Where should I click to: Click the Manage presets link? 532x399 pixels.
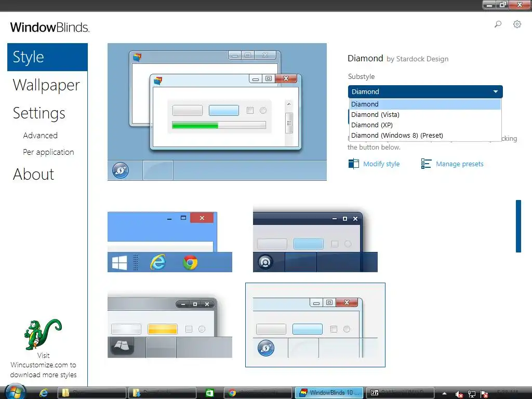click(460, 164)
